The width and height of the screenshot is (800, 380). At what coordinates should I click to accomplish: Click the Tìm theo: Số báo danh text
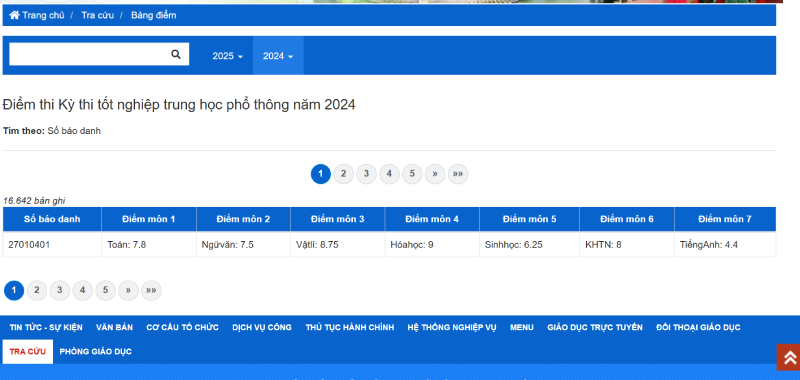click(x=52, y=131)
